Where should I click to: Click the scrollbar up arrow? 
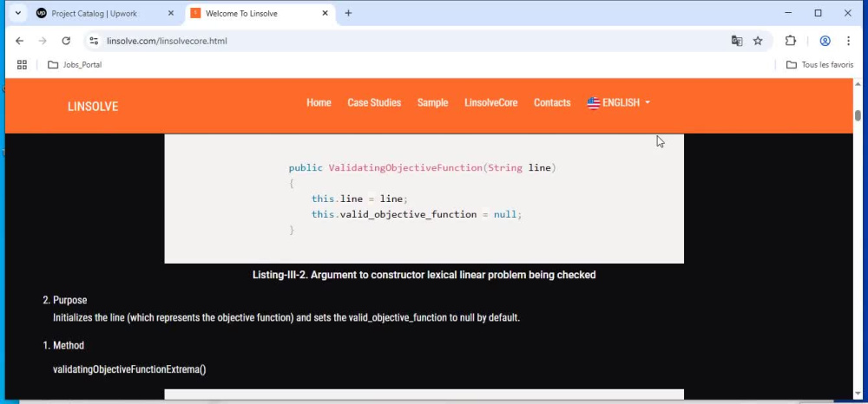point(858,84)
